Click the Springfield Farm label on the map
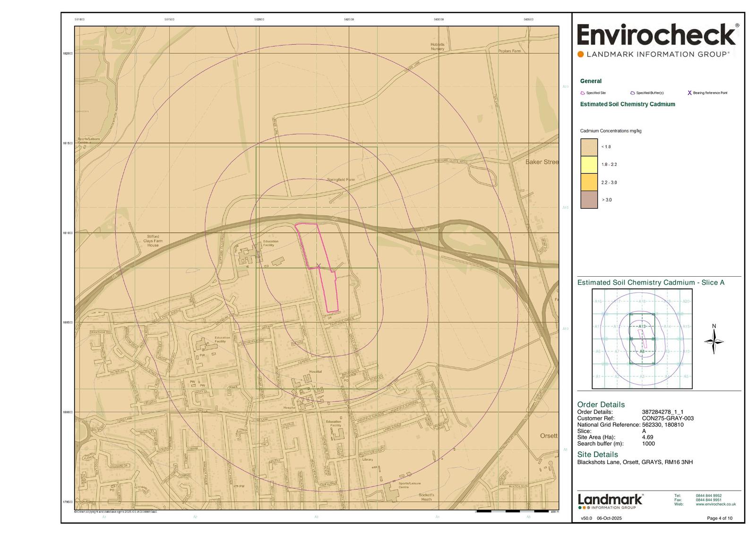756x534 pixels. click(x=341, y=180)
